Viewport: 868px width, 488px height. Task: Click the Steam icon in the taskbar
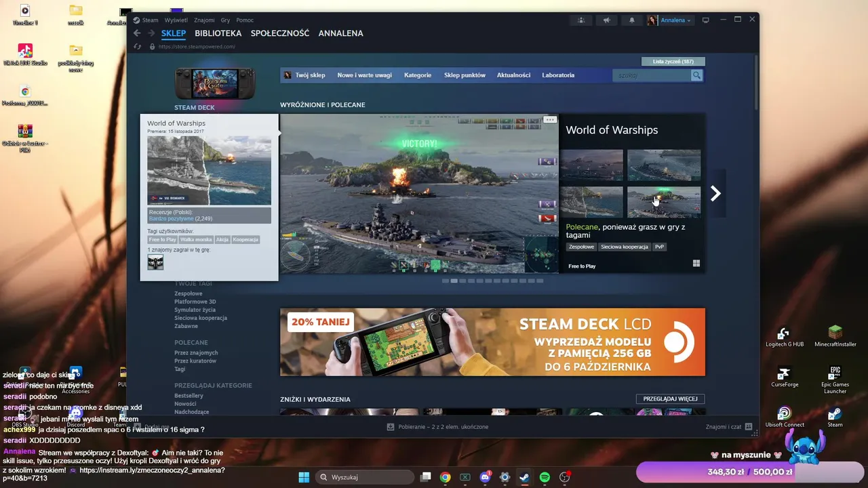coord(524,477)
